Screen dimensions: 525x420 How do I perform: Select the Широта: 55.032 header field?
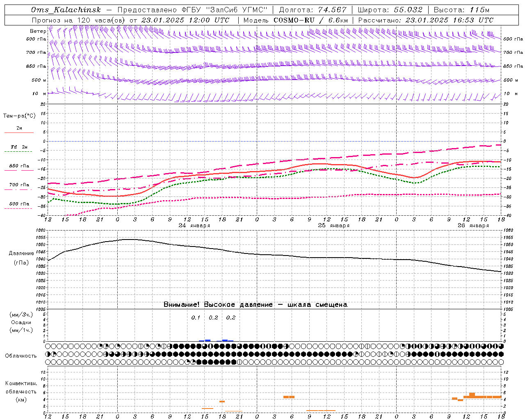click(x=390, y=10)
